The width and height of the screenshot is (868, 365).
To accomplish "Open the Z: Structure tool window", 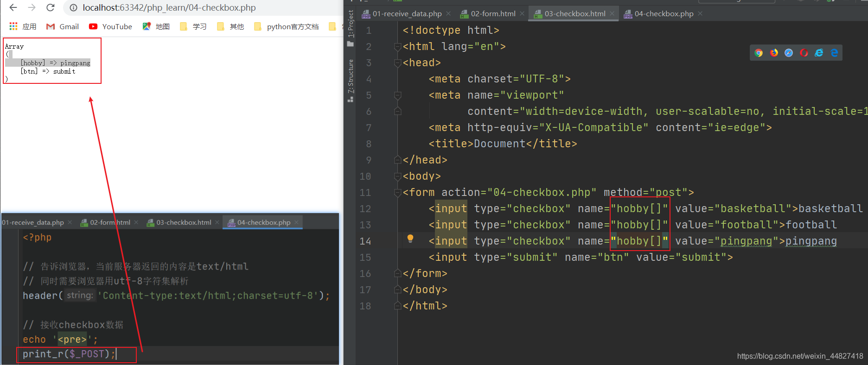I will point(351,81).
